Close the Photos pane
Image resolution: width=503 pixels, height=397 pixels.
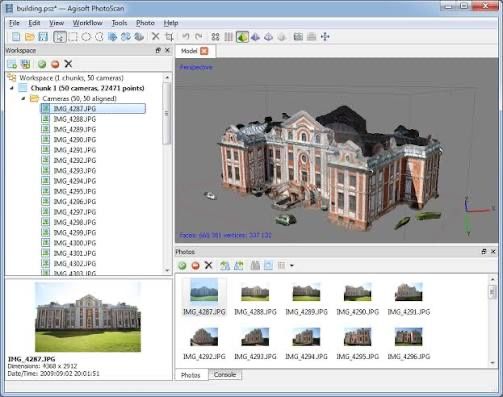(493, 252)
